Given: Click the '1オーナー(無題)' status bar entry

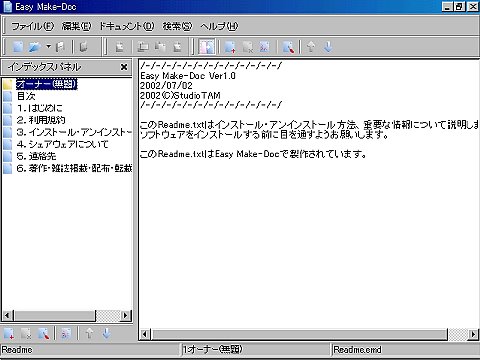Looking at the screenshot, I should point(213,350).
